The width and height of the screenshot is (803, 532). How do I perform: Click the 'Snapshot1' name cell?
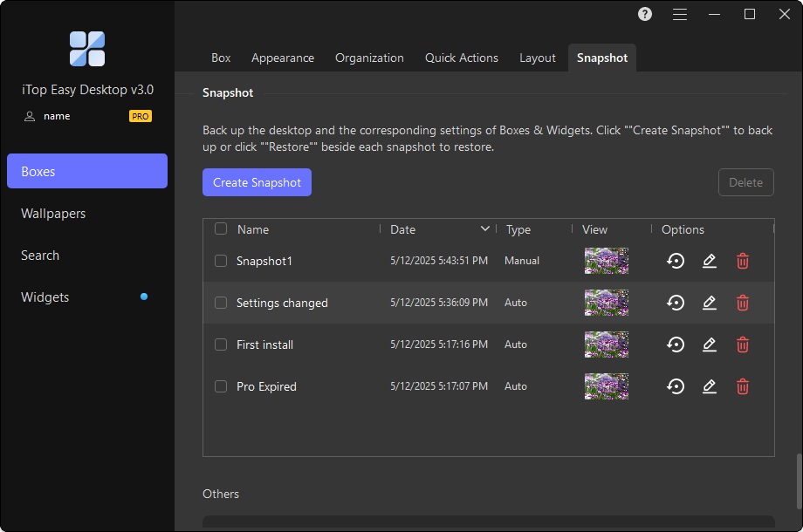coord(264,261)
